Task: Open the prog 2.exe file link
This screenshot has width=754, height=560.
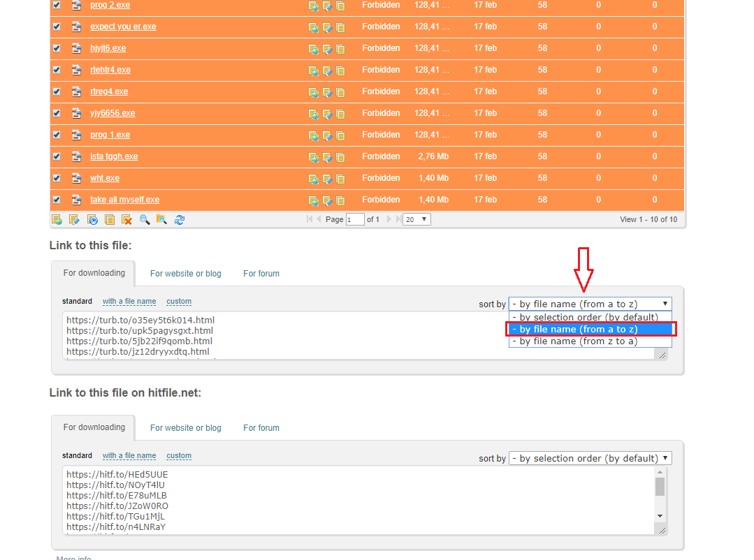Action: click(x=110, y=5)
